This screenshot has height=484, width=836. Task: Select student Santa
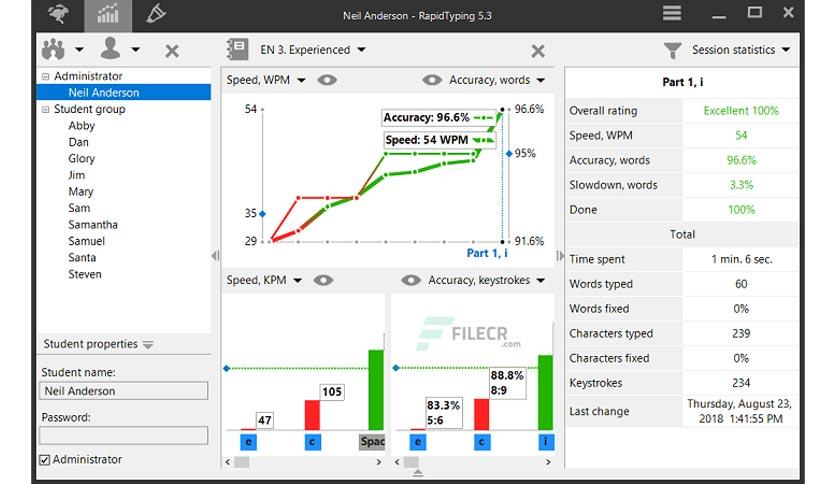82,258
